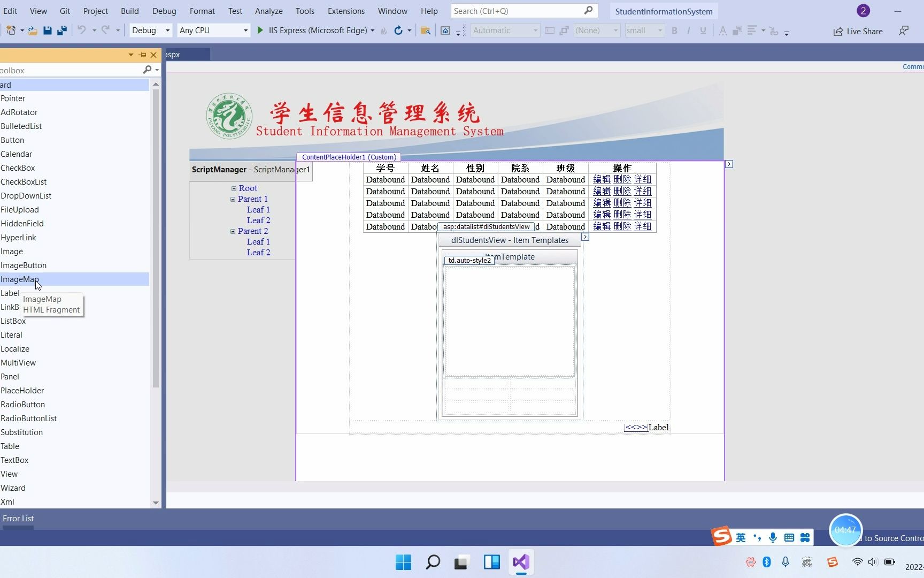Start debugging with IIS Express
The height and width of the screenshot is (578, 924).
pyautogui.click(x=260, y=31)
